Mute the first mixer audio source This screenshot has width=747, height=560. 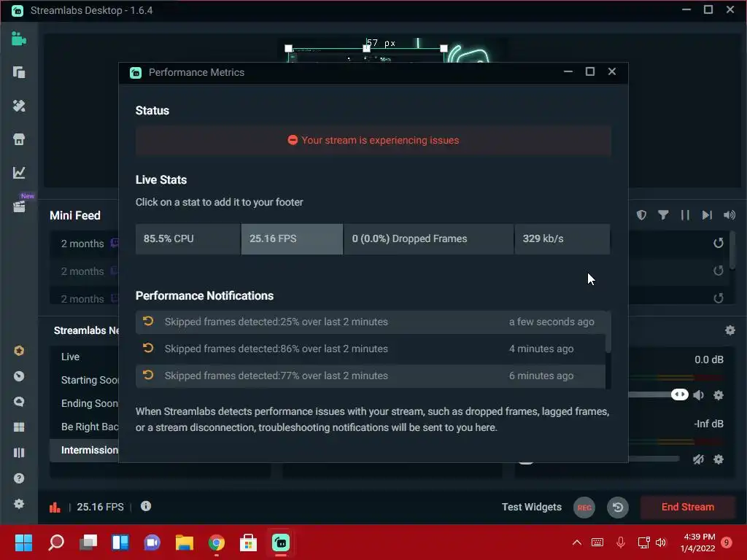coord(698,395)
